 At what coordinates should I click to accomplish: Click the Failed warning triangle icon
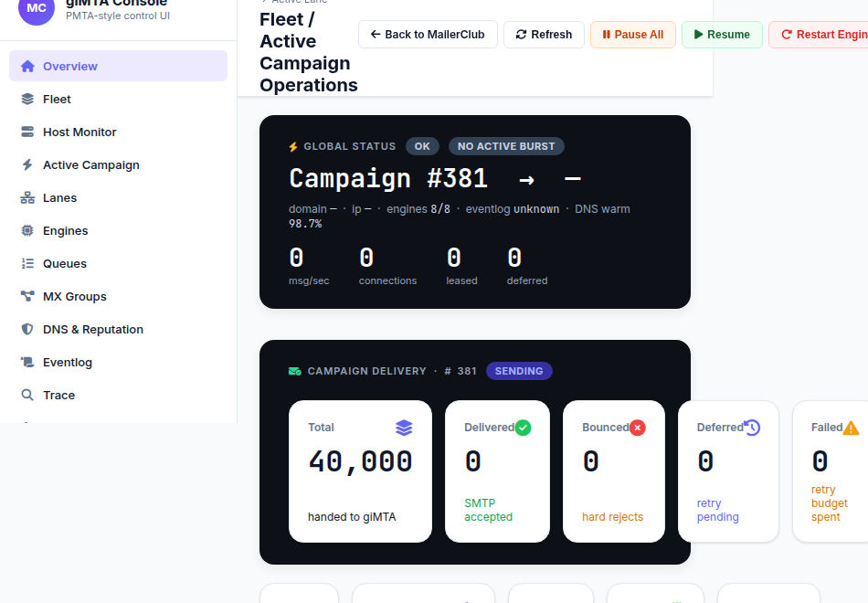[x=851, y=428]
